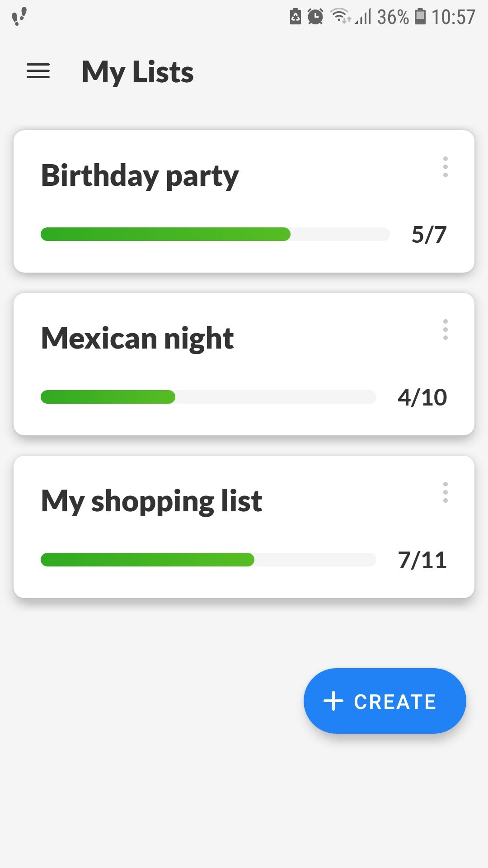This screenshot has height=868, width=488.
Task: Tap the alarm clock status icon
Action: coord(315,17)
